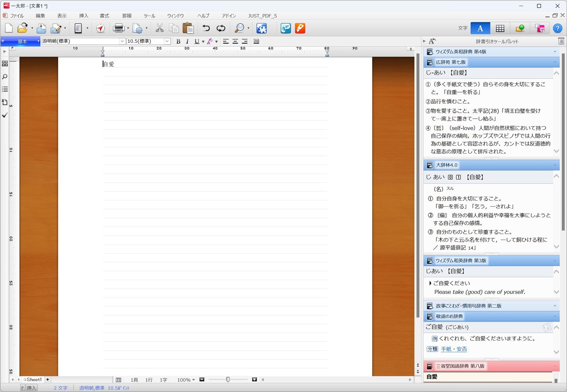Align text to the right

tap(245, 41)
